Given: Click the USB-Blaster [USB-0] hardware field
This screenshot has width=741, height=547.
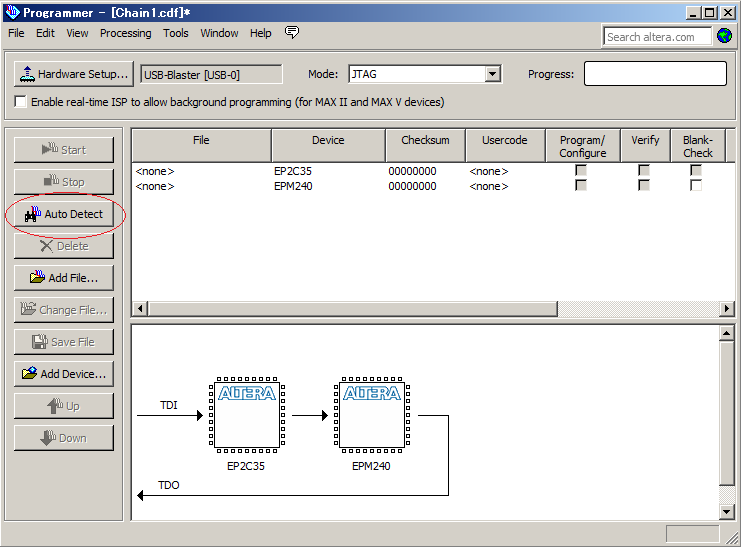Looking at the screenshot, I should click(211, 75).
